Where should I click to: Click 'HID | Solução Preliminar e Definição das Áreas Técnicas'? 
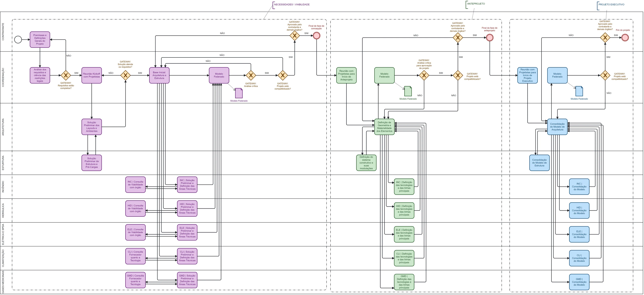click(187, 208)
